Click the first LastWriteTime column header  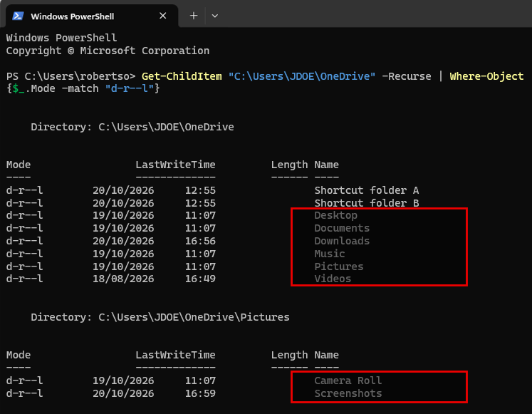(x=175, y=165)
